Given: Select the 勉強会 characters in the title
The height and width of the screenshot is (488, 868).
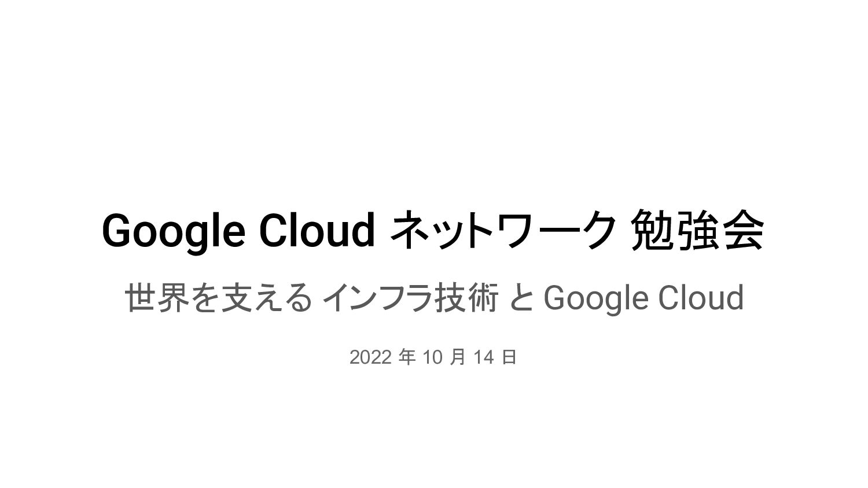Looking at the screenshot, I should click(698, 230).
